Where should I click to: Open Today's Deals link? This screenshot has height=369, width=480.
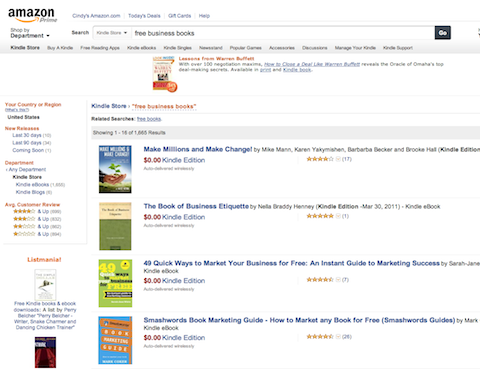[x=144, y=16]
